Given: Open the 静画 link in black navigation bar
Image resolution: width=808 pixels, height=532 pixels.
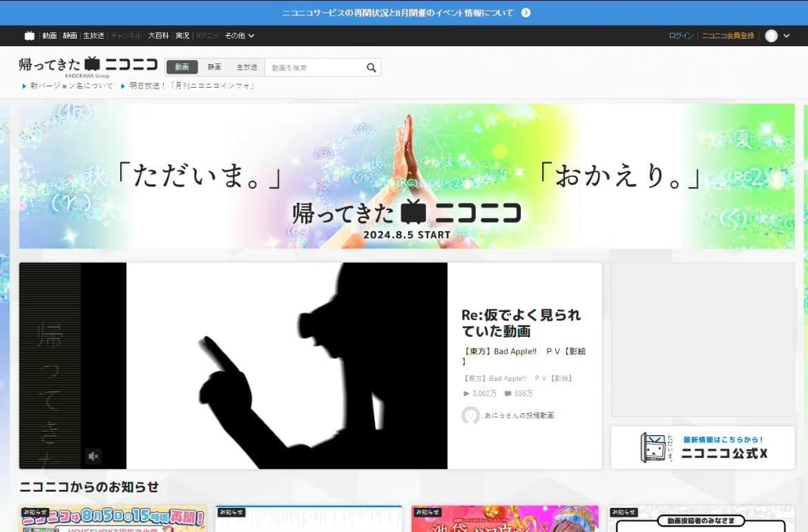Looking at the screenshot, I should tap(70, 35).
